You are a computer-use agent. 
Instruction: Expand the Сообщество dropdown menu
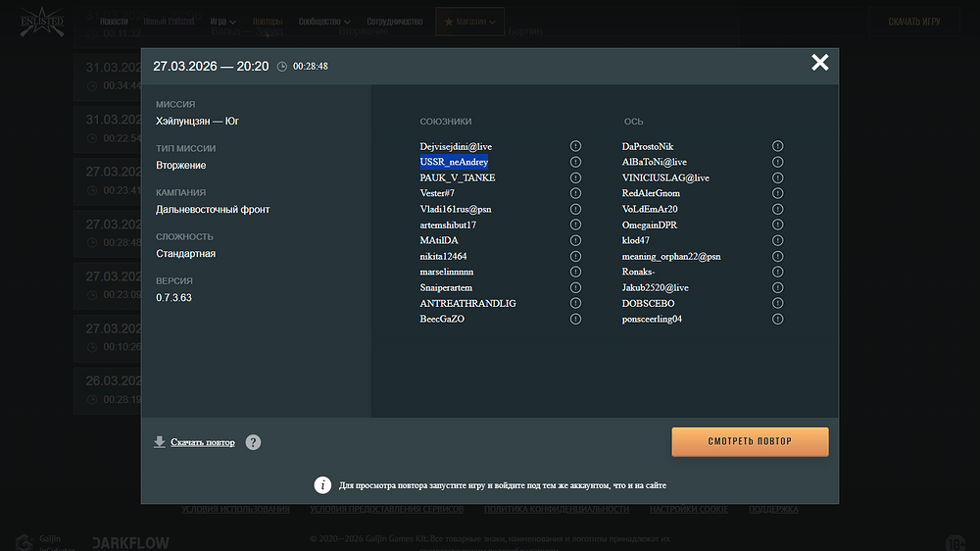pos(322,22)
